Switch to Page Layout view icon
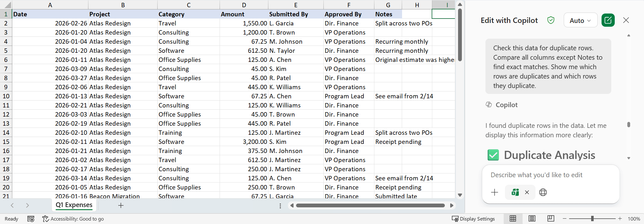Viewport: 644px width, 224px height. click(532, 219)
